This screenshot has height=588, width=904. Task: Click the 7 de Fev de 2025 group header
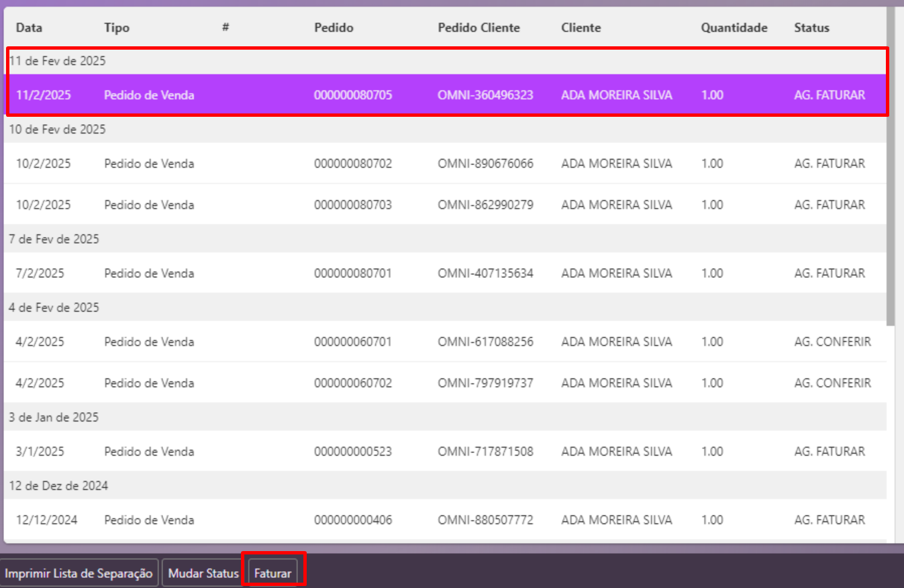445,239
